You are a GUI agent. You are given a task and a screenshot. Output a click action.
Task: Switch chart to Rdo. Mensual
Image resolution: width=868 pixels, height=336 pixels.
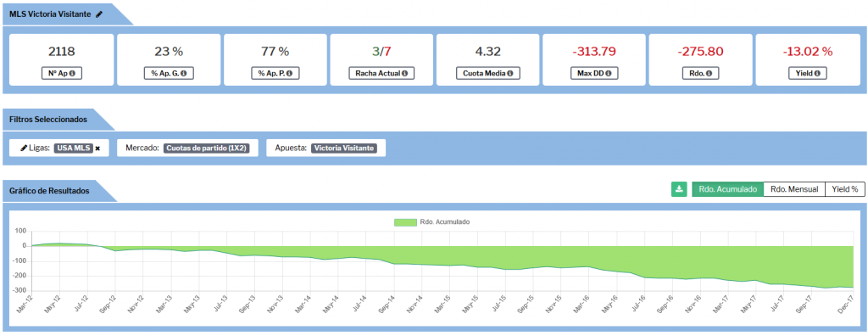click(x=794, y=189)
